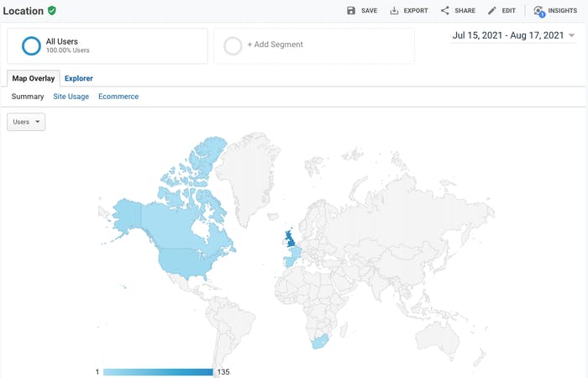Screen dimensions: 588x378
Task: Click Russia on the map
Action: (405, 213)
